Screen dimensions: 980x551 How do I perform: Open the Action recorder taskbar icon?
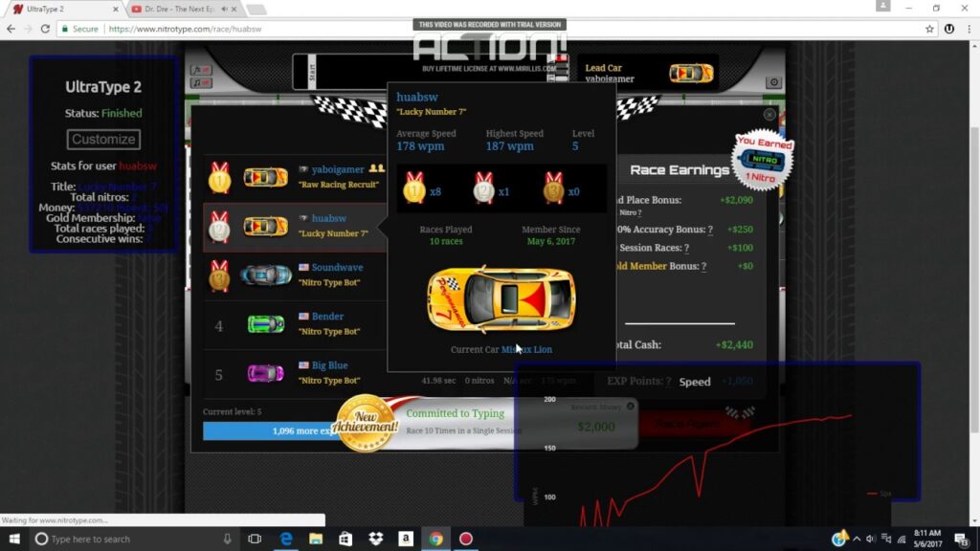pos(466,539)
